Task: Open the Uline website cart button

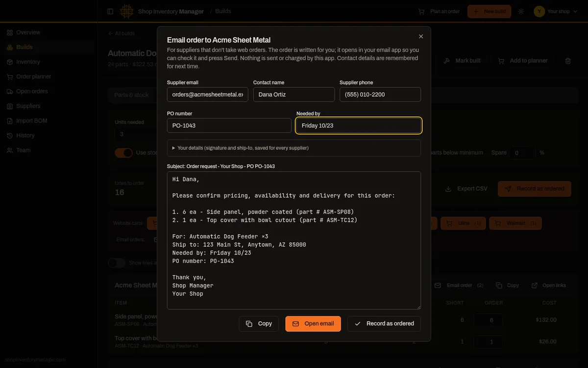Action: [x=463, y=223]
